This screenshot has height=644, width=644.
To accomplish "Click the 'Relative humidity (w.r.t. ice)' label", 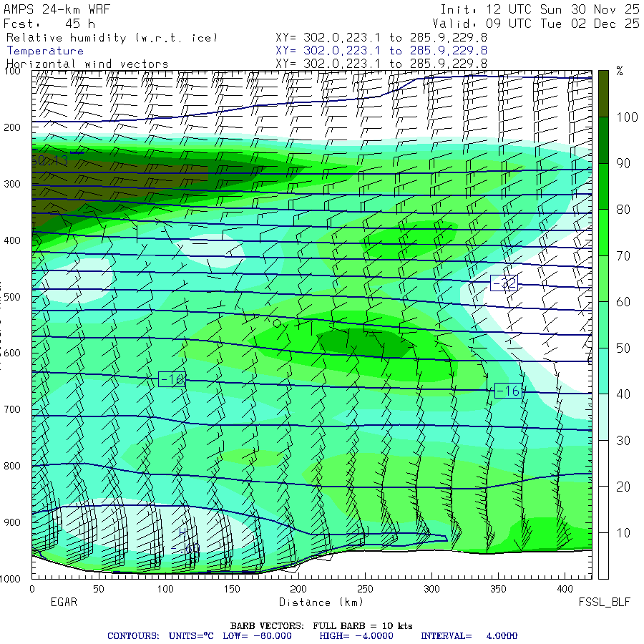I will [112, 38].
